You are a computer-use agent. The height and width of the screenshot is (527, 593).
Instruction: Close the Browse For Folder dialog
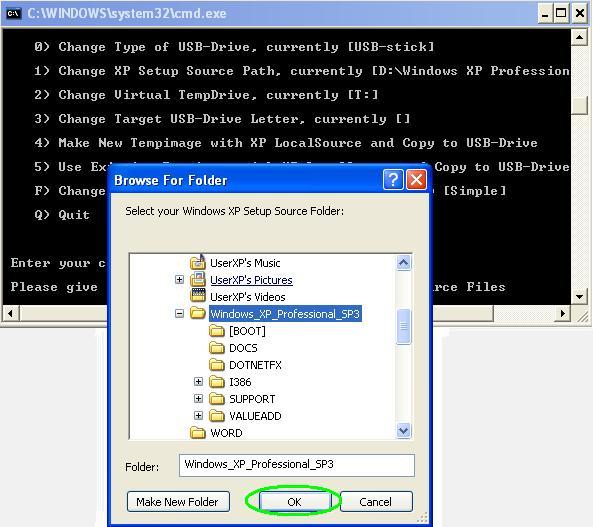pyautogui.click(x=416, y=180)
